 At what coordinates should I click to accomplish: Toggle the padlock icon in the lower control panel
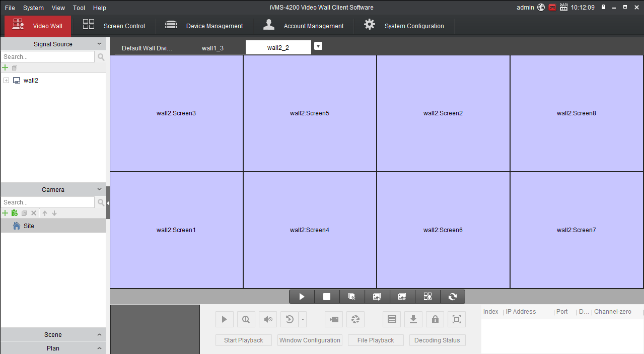coord(435,319)
